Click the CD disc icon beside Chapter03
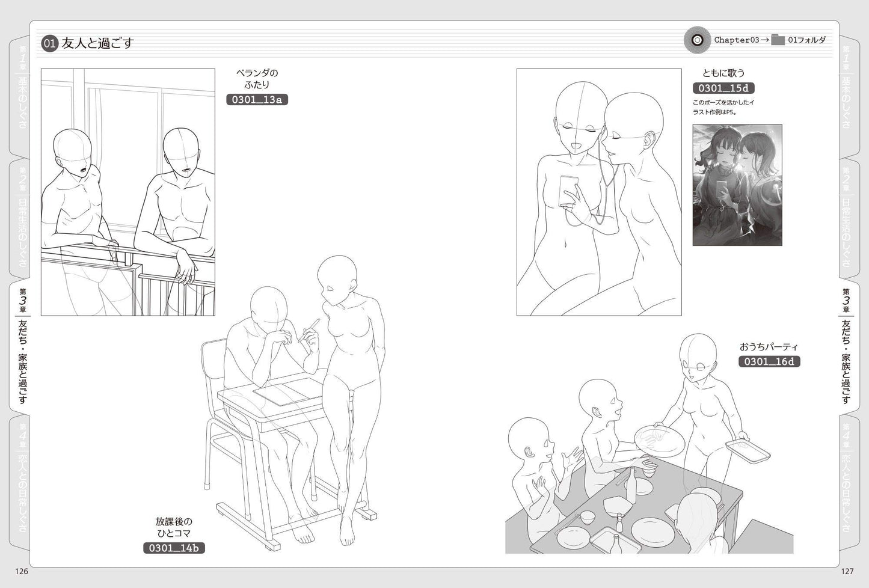Image resolution: width=869 pixels, height=588 pixels. click(x=698, y=40)
